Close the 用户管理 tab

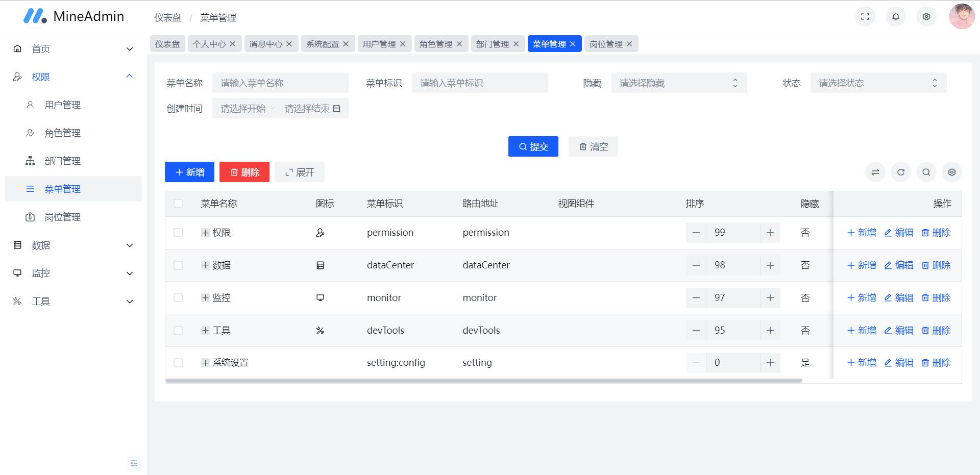pos(403,44)
